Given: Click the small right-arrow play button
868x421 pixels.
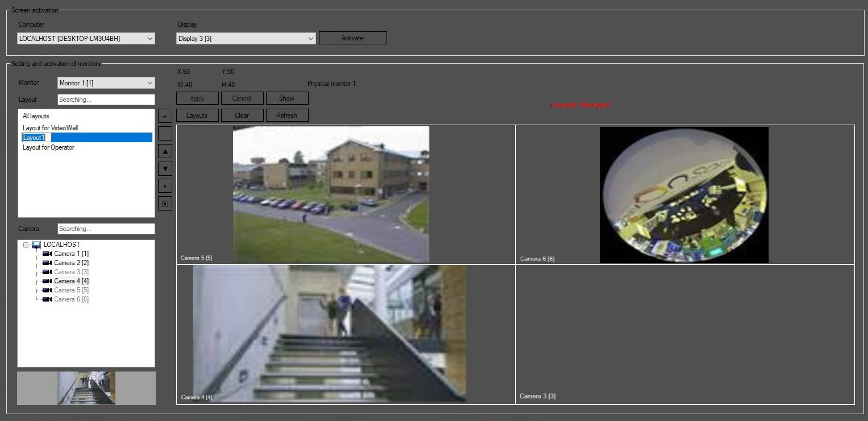Looking at the screenshot, I should (x=165, y=186).
